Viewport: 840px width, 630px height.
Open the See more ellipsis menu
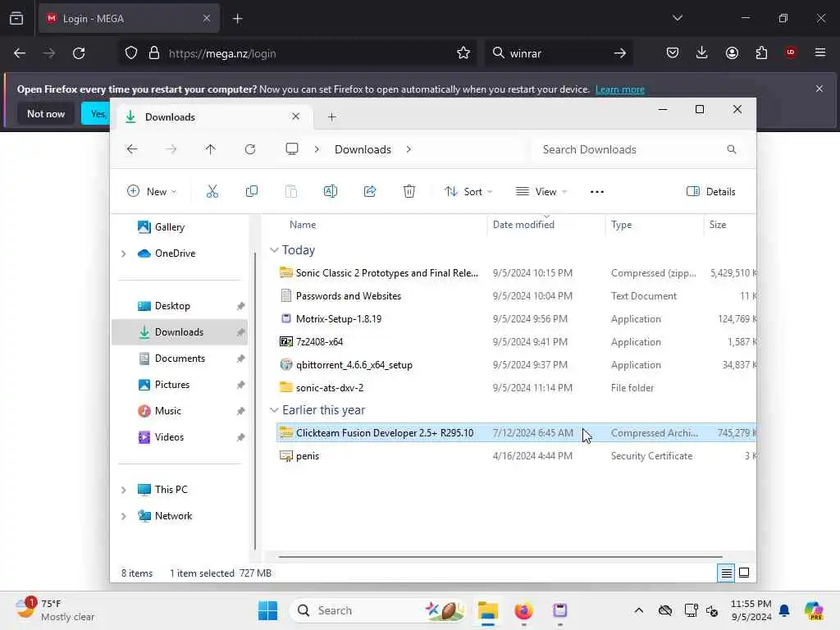pyautogui.click(x=597, y=192)
